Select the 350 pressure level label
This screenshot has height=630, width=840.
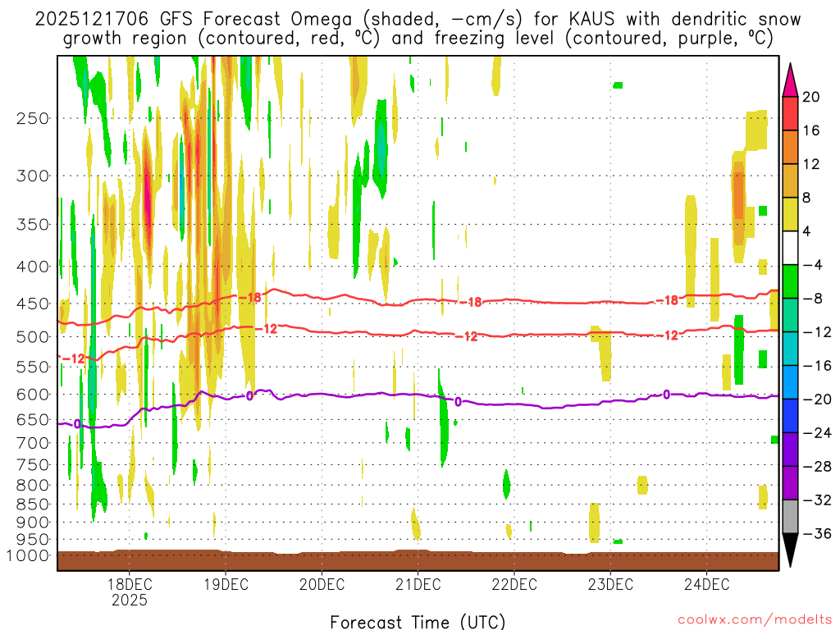(33, 225)
